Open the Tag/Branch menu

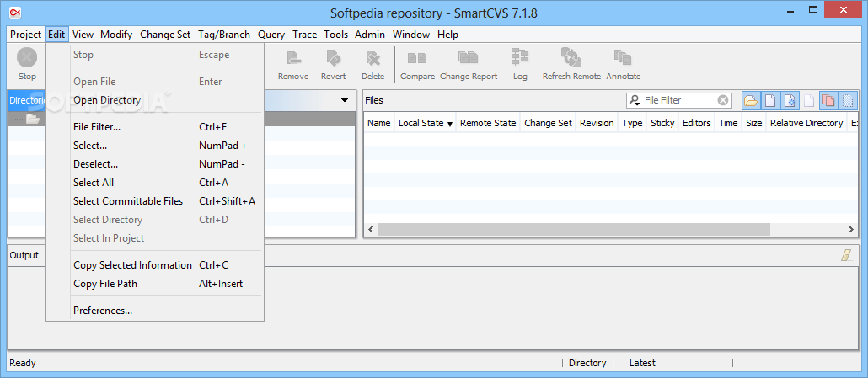[x=224, y=35]
